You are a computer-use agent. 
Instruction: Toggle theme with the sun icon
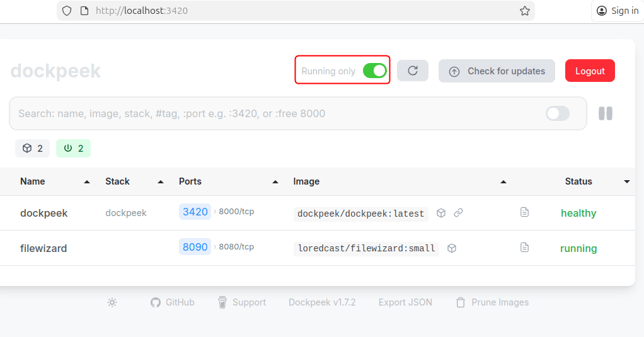click(112, 302)
